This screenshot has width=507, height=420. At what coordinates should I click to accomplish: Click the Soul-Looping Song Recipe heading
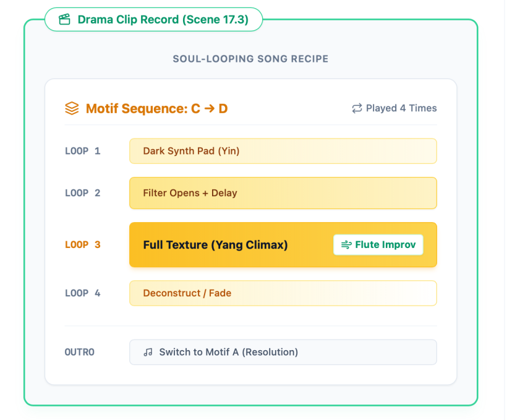tap(250, 59)
